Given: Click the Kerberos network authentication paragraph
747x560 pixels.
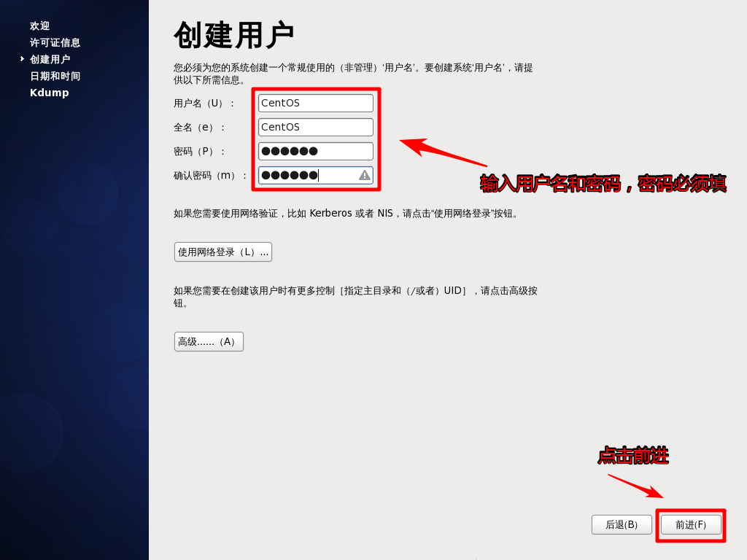Looking at the screenshot, I should pyautogui.click(x=345, y=214).
